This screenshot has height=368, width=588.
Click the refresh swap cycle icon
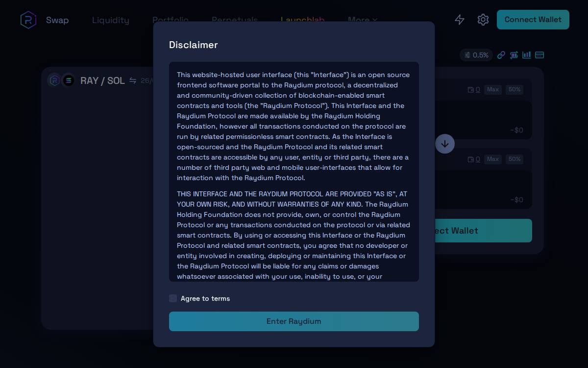(514, 55)
